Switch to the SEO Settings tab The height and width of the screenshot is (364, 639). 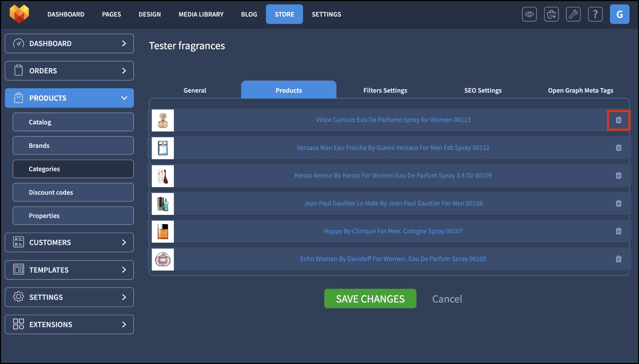coord(483,90)
